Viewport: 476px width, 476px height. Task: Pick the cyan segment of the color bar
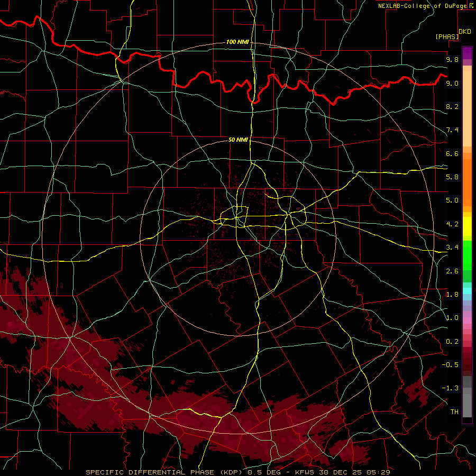467,291
